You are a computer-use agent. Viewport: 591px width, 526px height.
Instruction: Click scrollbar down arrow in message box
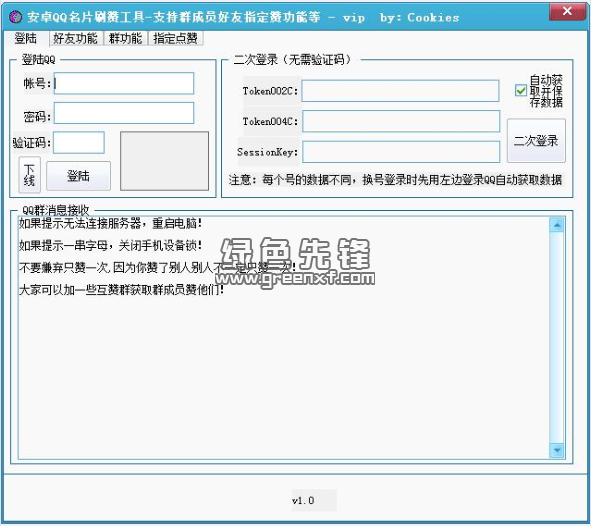(x=556, y=450)
